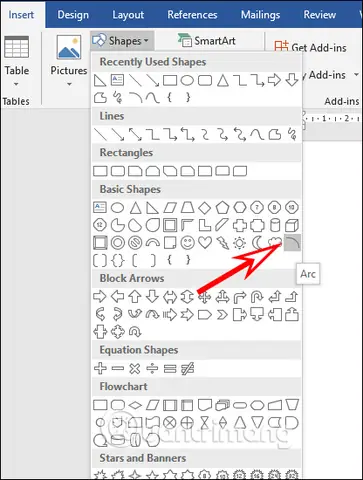This screenshot has height=480, width=363.
Task: Open the Review tab
Action: (x=319, y=15)
